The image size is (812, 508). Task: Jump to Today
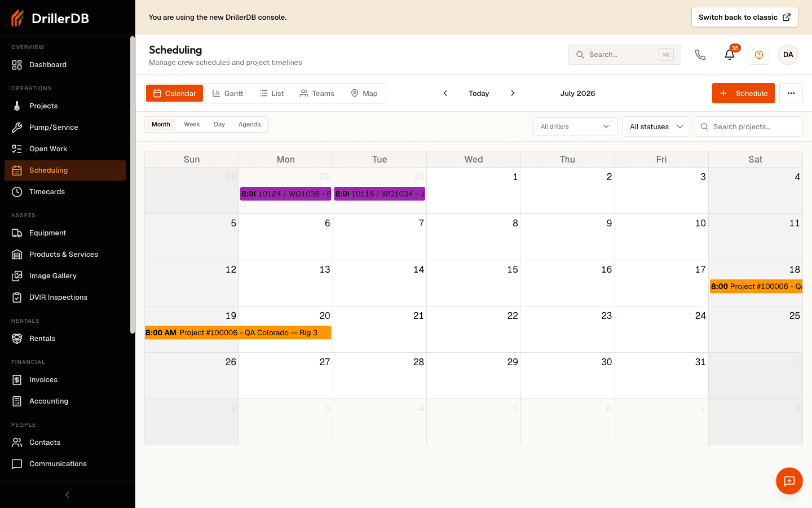479,93
